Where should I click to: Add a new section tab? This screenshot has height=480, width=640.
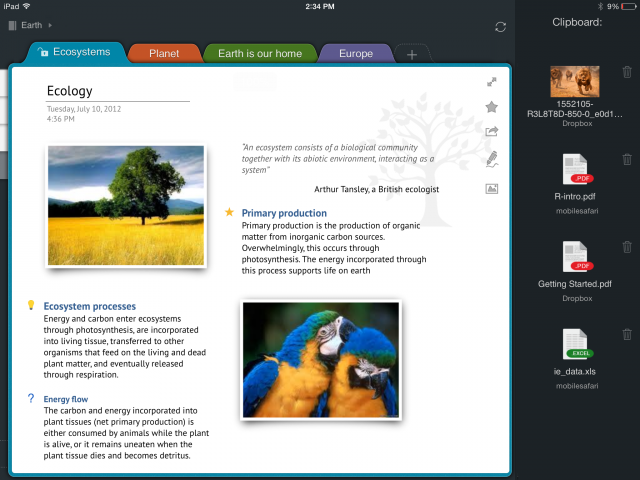point(412,54)
